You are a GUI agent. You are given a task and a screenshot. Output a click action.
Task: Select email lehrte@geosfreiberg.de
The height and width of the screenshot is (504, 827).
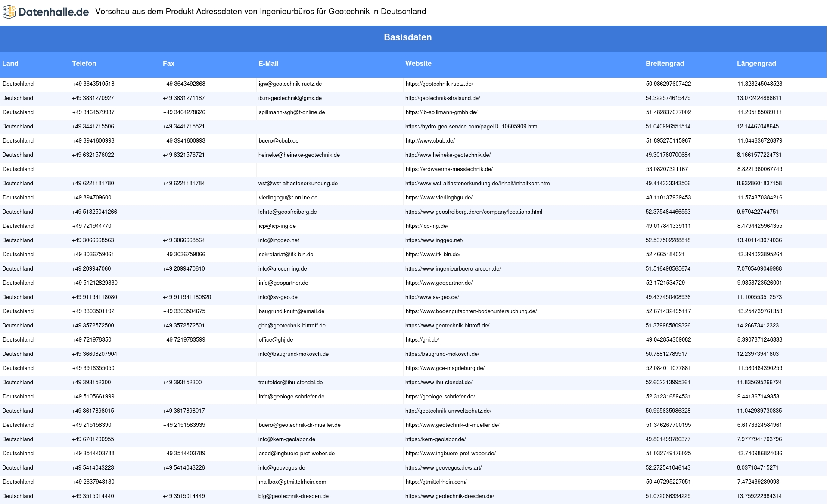[x=288, y=212]
